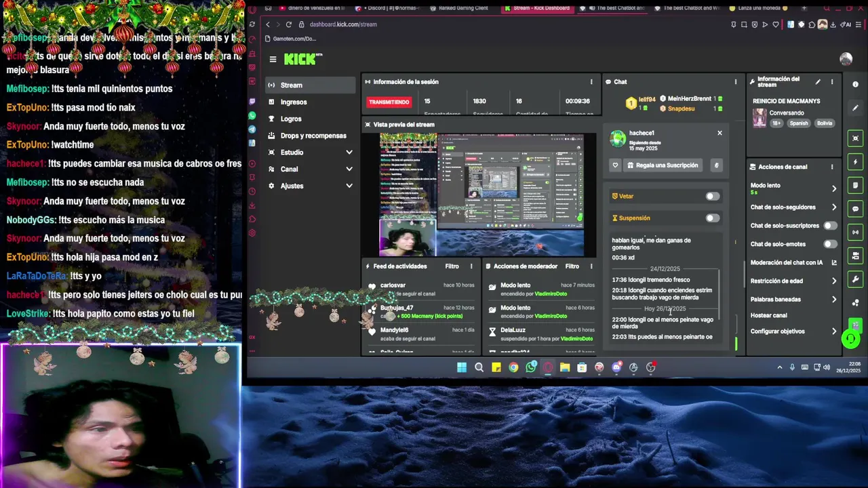Viewport: 868px width, 488px height.
Task: Open File Explorer from taskbar
Action: tap(565, 367)
